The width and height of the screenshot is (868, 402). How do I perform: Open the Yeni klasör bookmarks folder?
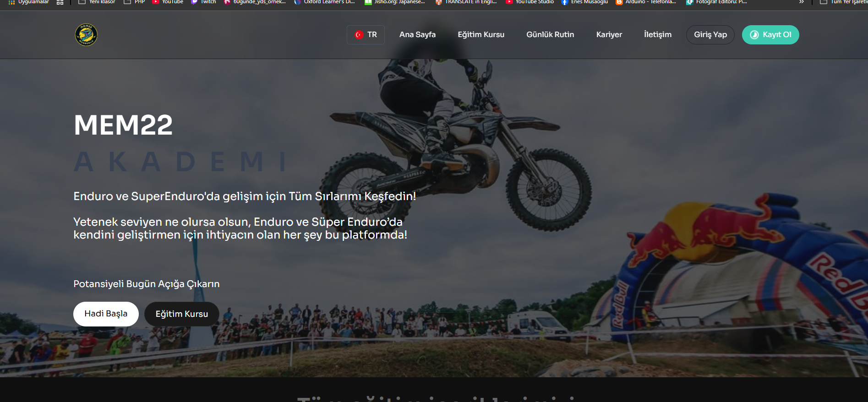click(x=97, y=2)
